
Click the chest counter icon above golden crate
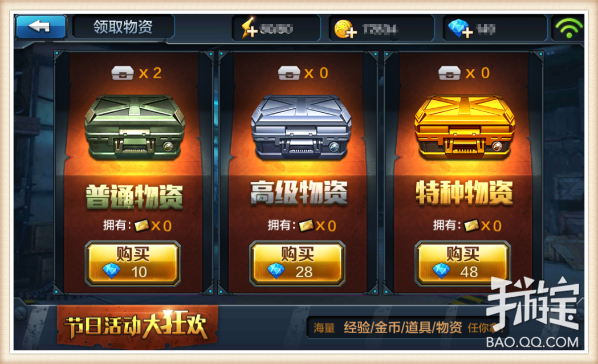(x=449, y=73)
